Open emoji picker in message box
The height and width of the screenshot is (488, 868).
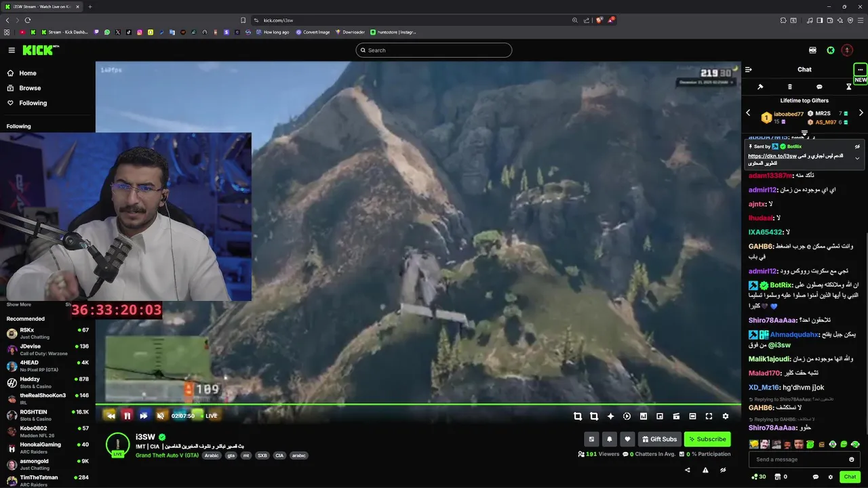tap(852, 460)
